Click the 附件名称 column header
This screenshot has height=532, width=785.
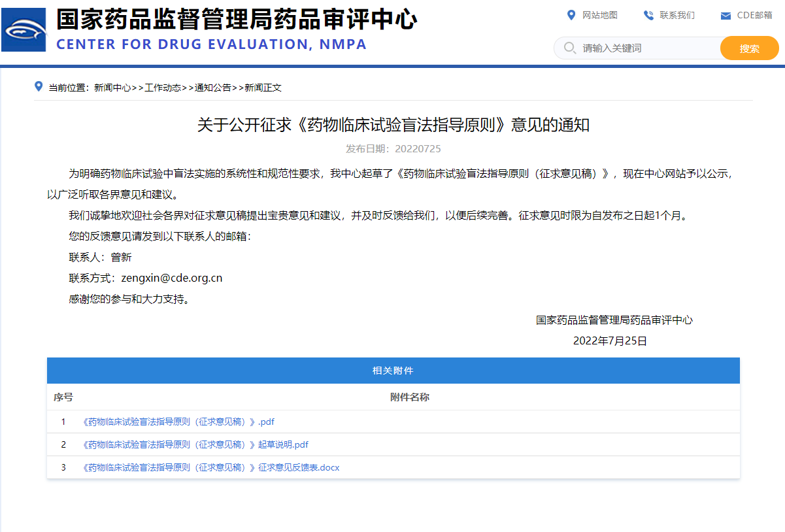(410, 397)
